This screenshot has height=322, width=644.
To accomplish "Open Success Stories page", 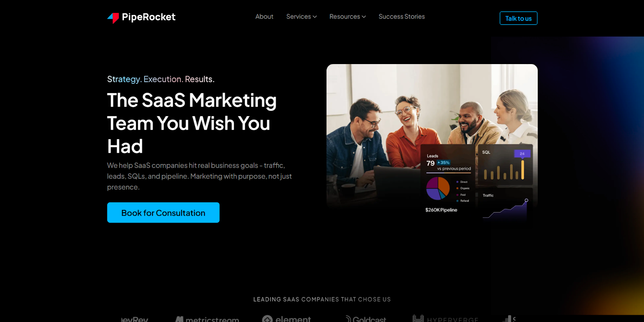I will 402,17.
